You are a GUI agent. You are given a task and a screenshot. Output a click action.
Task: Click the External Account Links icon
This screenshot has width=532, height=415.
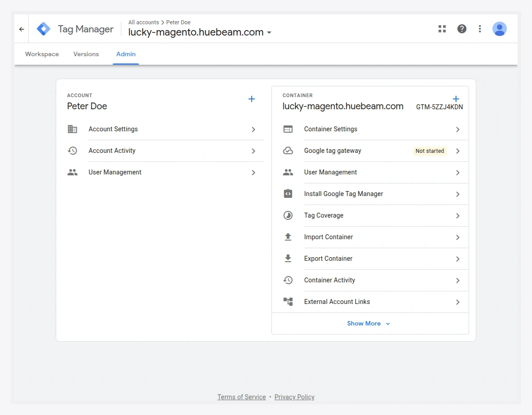[x=288, y=302]
